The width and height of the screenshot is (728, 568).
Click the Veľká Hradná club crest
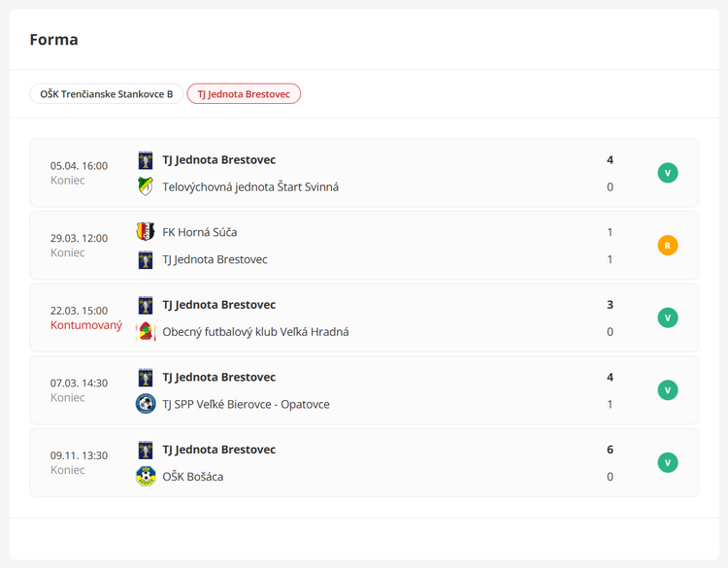pyautogui.click(x=146, y=332)
